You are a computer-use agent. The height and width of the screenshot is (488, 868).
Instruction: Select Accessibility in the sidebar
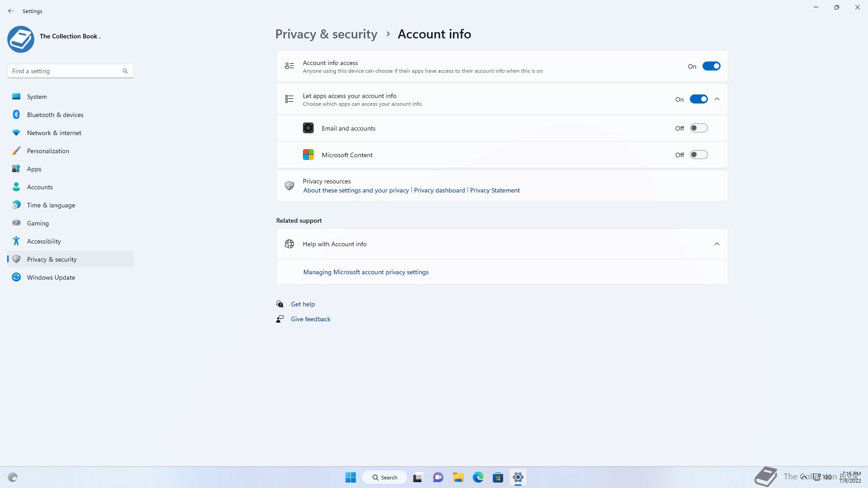coord(71,241)
